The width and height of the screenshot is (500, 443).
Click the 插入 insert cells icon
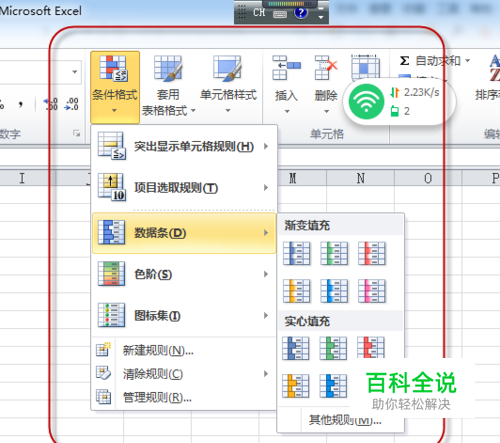click(286, 68)
